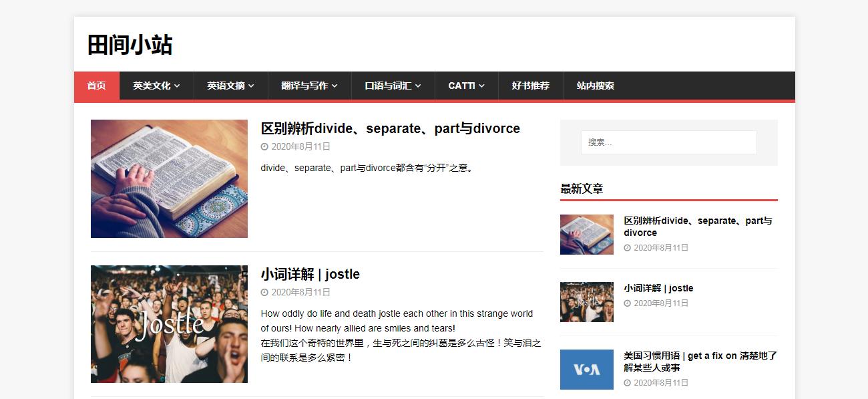Click date 2020年8月11日 under sidebar VOA article

[661, 383]
